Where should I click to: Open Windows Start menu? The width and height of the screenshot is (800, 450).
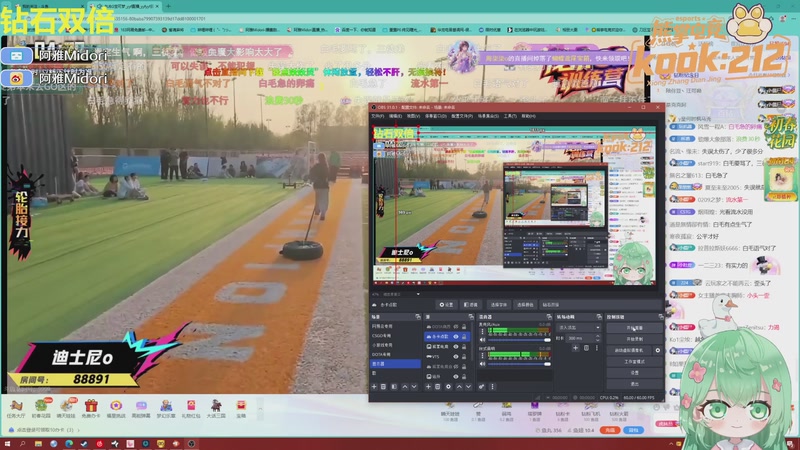coord(8,444)
